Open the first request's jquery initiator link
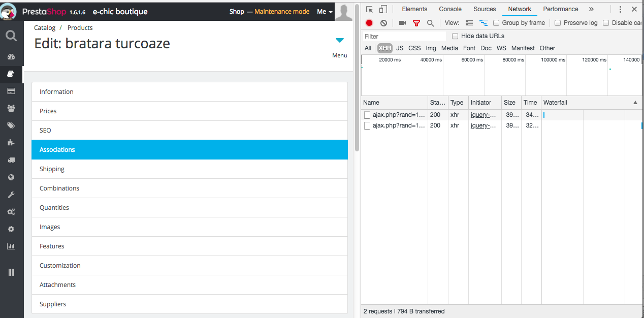Image resolution: width=644 pixels, height=318 pixels. (x=484, y=115)
